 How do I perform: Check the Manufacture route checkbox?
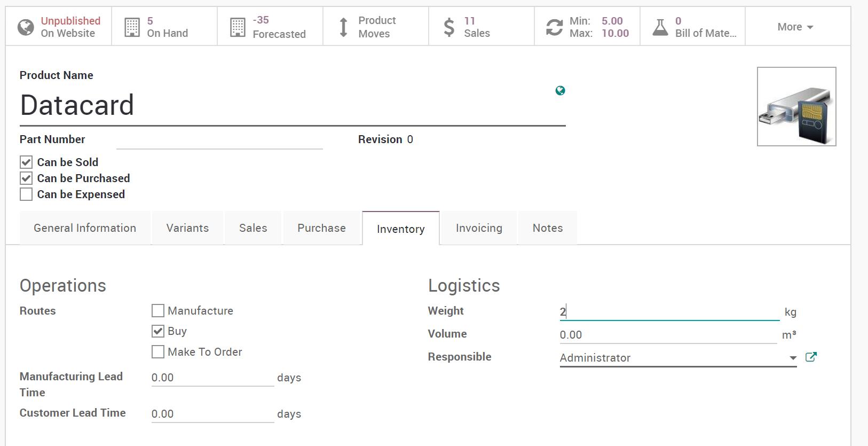[x=158, y=311]
